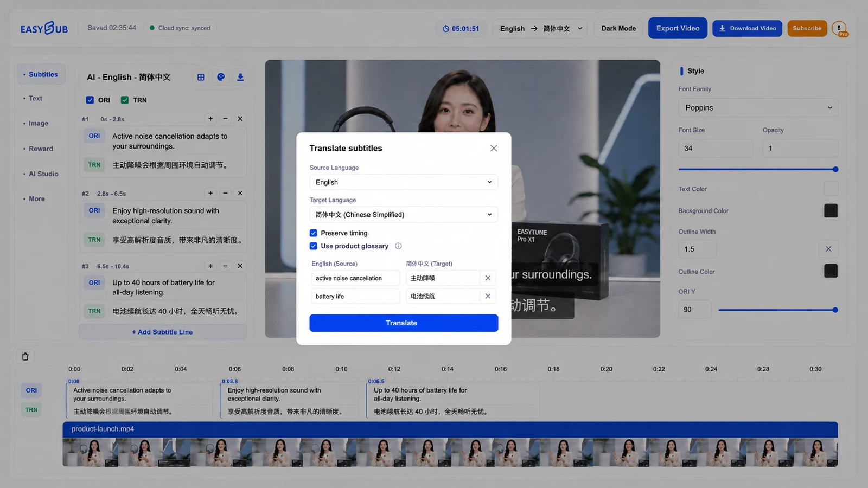Click the ORI Y slider handle
This screenshot has height=488, width=868.
pyautogui.click(x=835, y=310)
